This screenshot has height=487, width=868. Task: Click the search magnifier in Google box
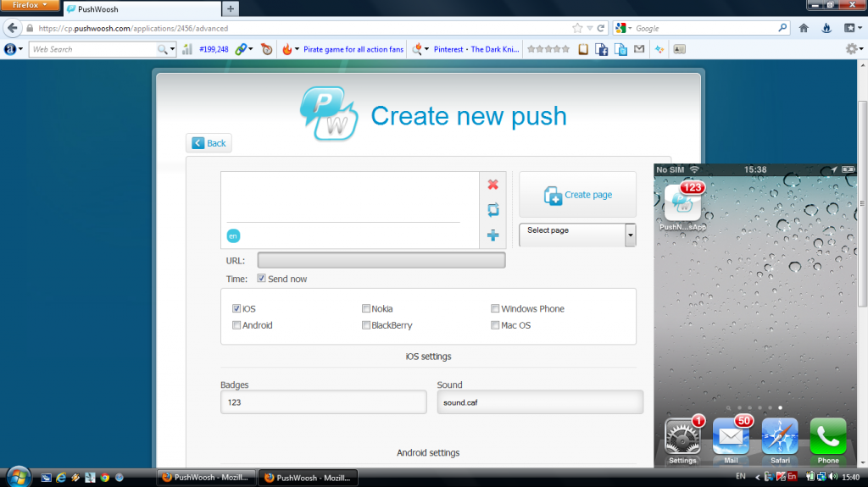pyautogui.click(x=782, y=28)
